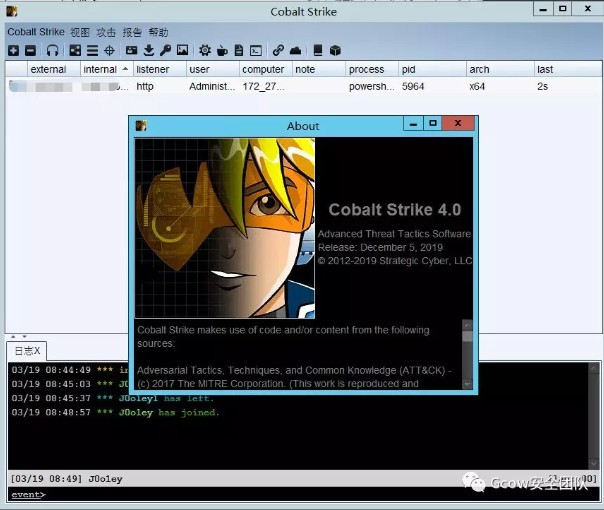Click the minus Disconnect toolbar icon
This screenshot has height=510, width=604.
point(30,50)
